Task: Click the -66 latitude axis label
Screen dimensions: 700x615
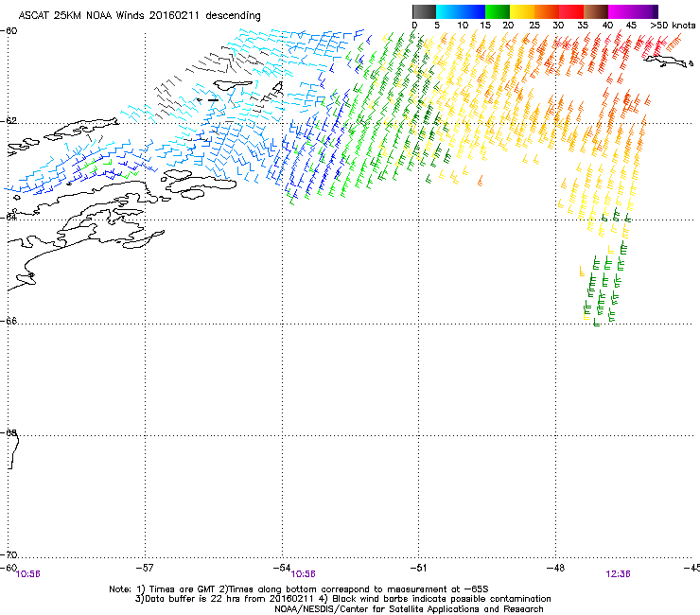Action: tap(9, 321)
